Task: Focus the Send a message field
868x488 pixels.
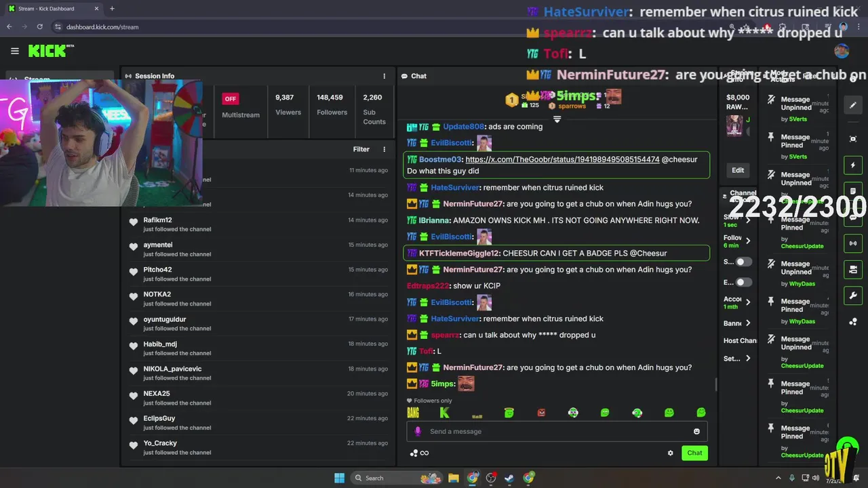Action: click(557, 431)
